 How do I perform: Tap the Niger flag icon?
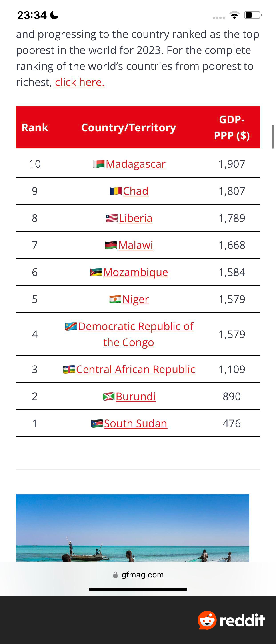tap(115, 299)
